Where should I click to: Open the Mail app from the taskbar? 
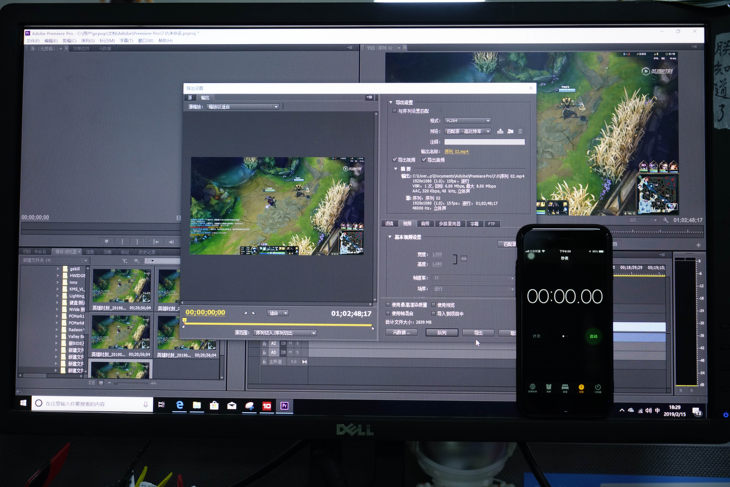pos(231,406)
